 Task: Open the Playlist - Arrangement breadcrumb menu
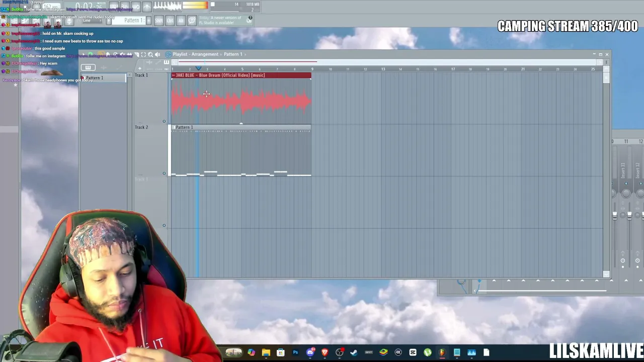point(196,54)
